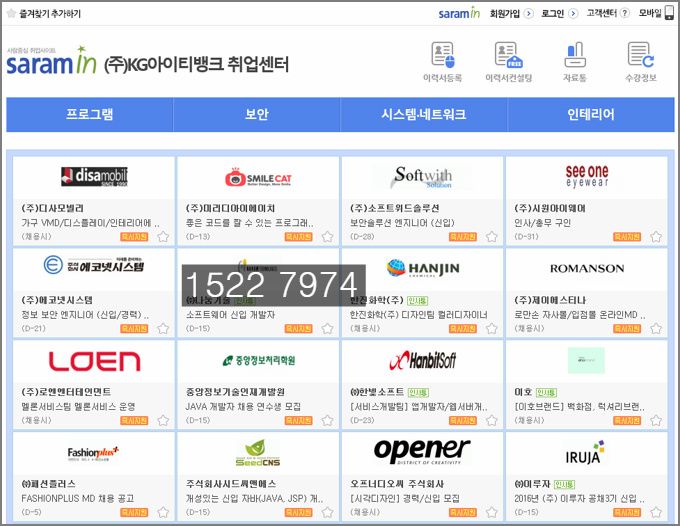Click the HANJIN chemical logo

click(423, 268)
